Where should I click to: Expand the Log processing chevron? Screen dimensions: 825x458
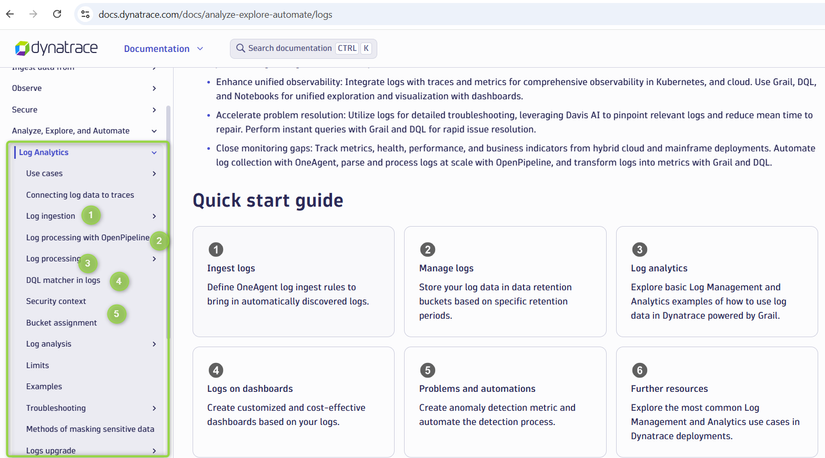pos(154,259)
